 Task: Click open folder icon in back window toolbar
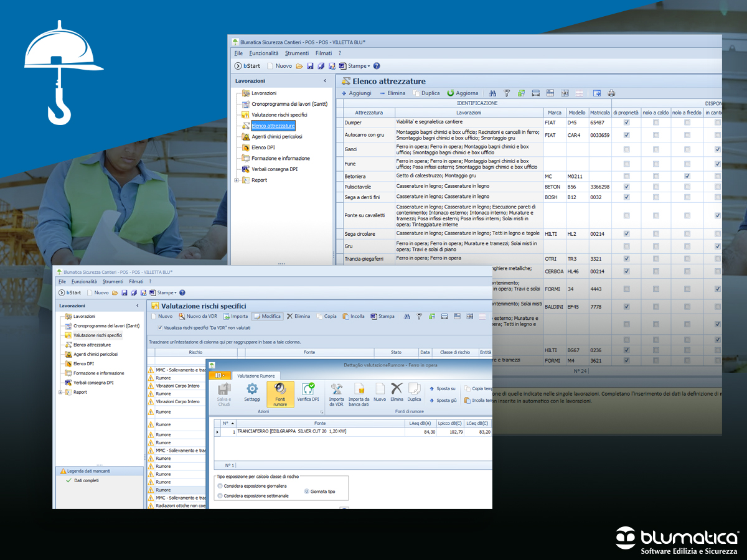pos(299,66)
